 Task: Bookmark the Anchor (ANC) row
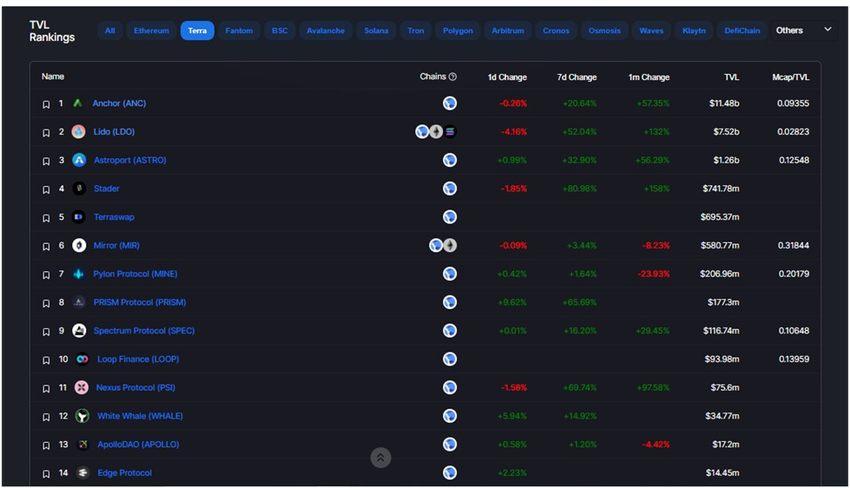pos(46,104)
